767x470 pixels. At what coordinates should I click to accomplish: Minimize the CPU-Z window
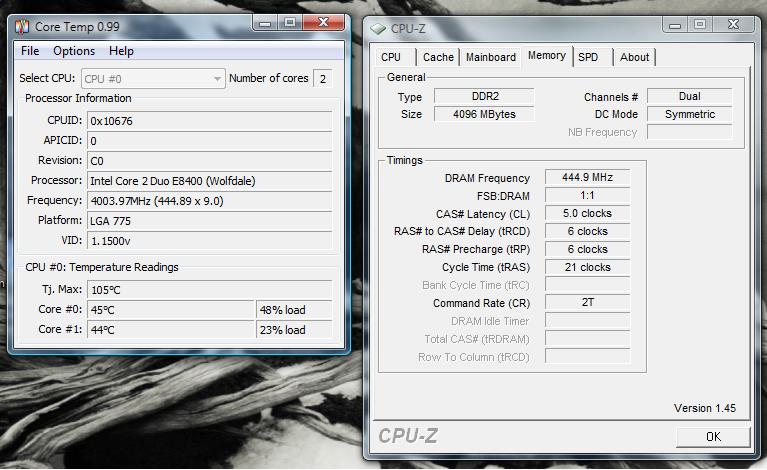[675, 24]
